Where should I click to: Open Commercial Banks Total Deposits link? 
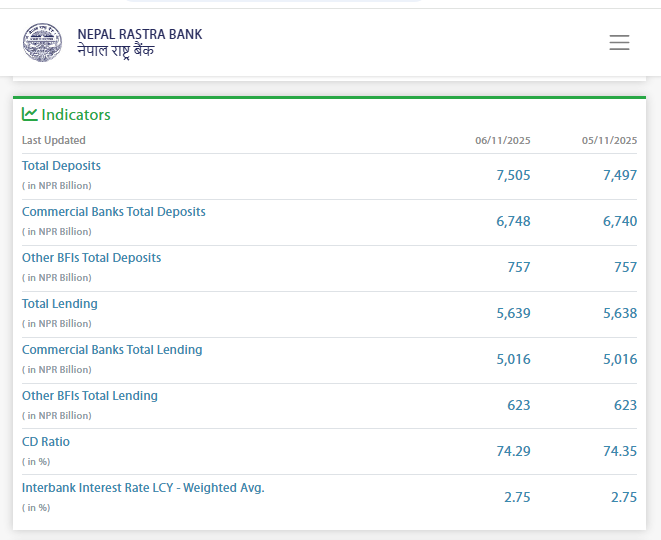coord(113,212)
